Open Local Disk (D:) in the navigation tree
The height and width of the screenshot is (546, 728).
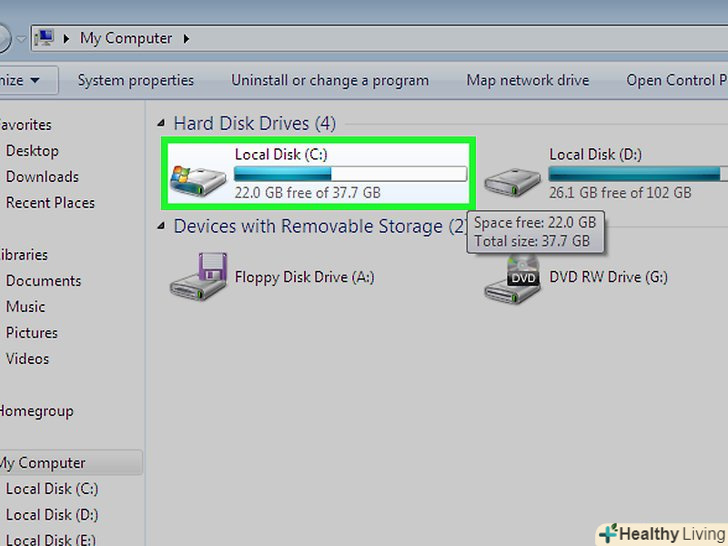pyautogui.click(x=52, y=515)
